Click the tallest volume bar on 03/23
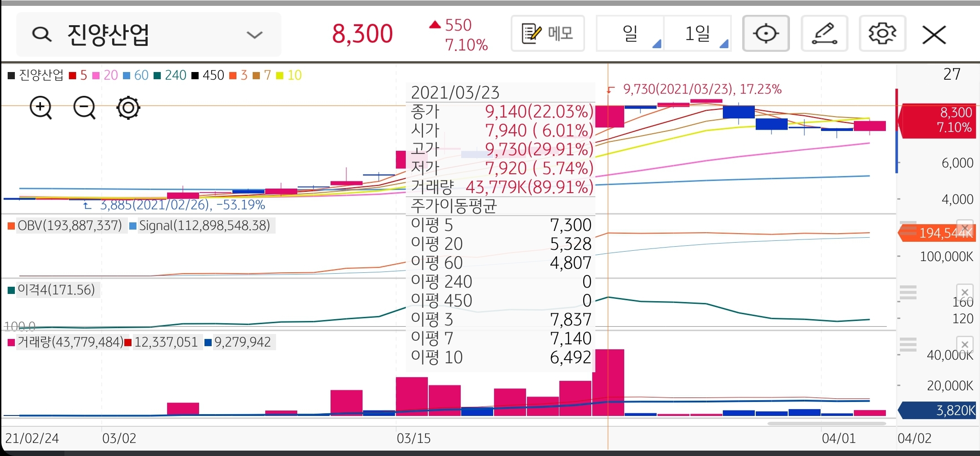This screenshot has width=980, height=456. [608, 382]
